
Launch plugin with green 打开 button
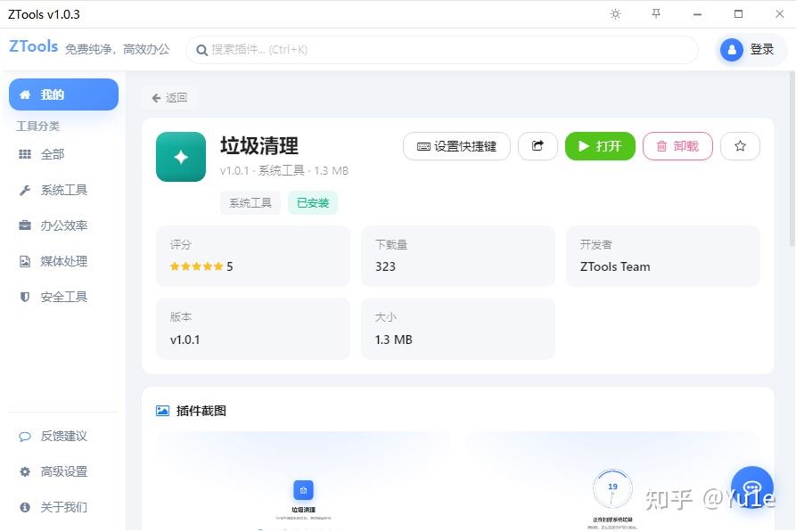tap(600, 146)
